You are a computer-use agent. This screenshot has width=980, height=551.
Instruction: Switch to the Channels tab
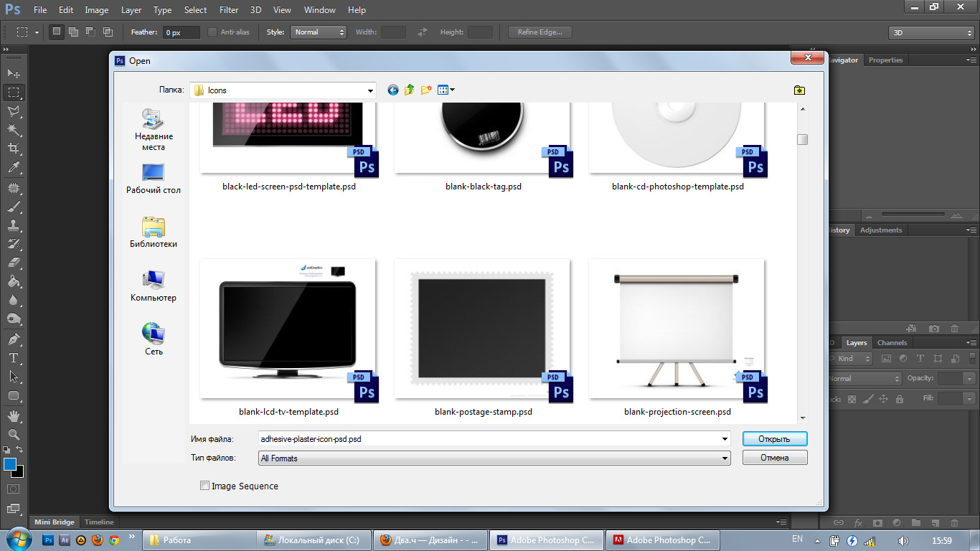(x=892, y=343)
